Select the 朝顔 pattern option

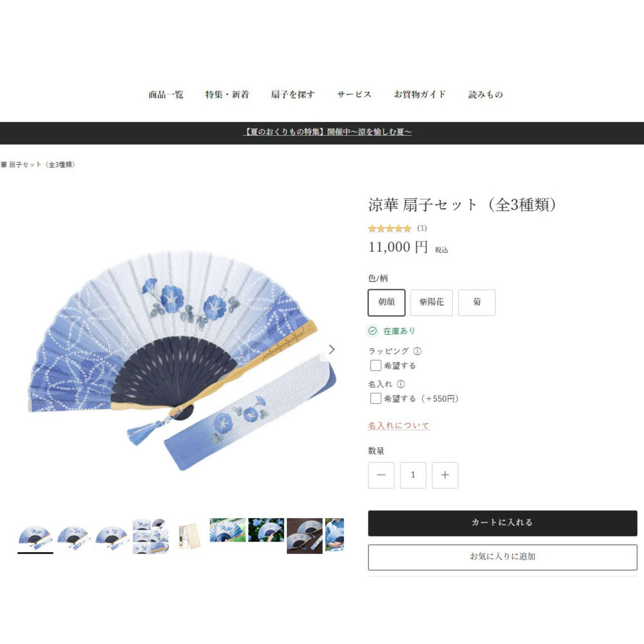click(387, 303)
